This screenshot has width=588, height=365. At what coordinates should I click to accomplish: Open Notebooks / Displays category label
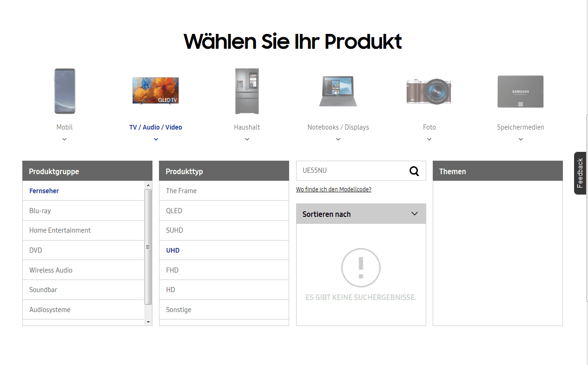pos(338,127)
